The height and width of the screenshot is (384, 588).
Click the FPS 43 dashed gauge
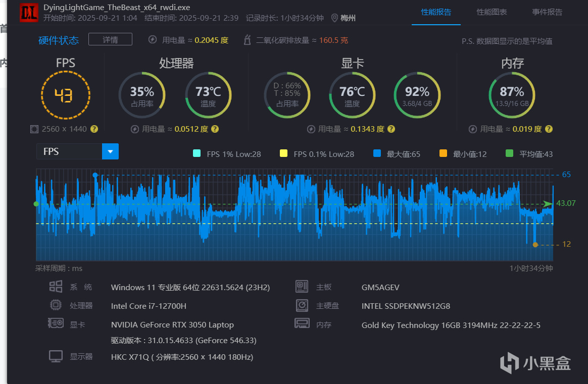tap(66, 95)
